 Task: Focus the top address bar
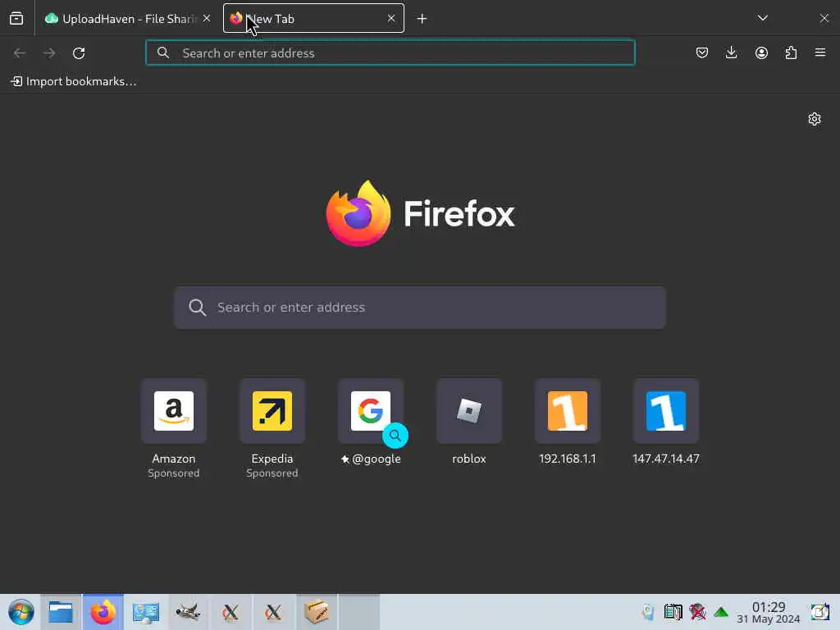(x=390, y=53)
